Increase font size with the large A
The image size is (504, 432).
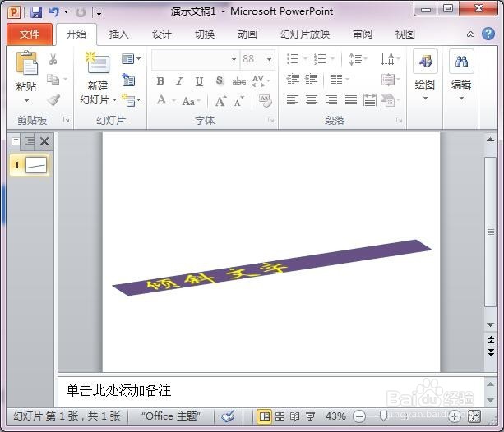coord(220,101)
